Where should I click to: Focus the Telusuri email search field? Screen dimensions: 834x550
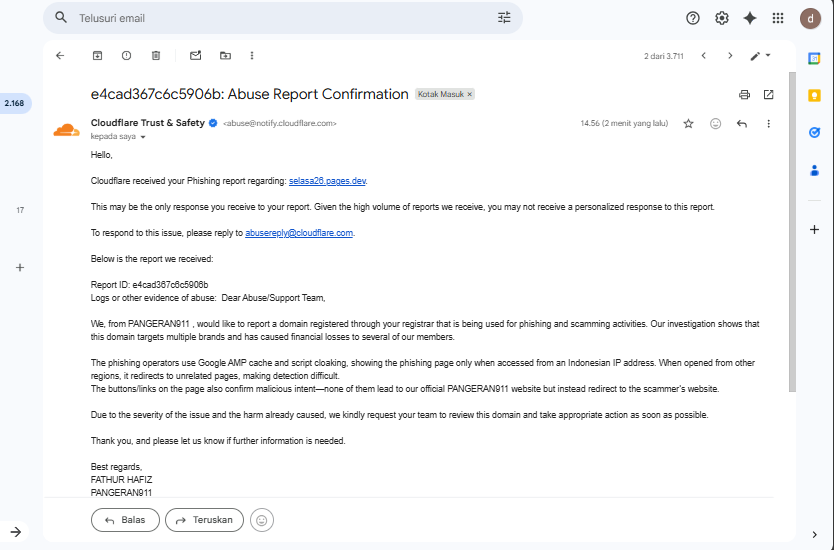[x=282, y=18]
